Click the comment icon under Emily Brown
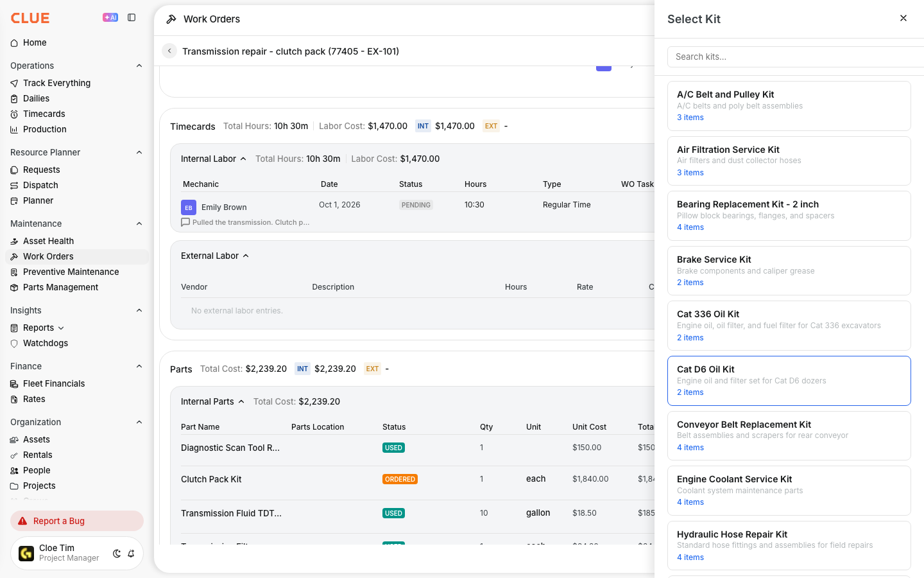 click(185, 222)
